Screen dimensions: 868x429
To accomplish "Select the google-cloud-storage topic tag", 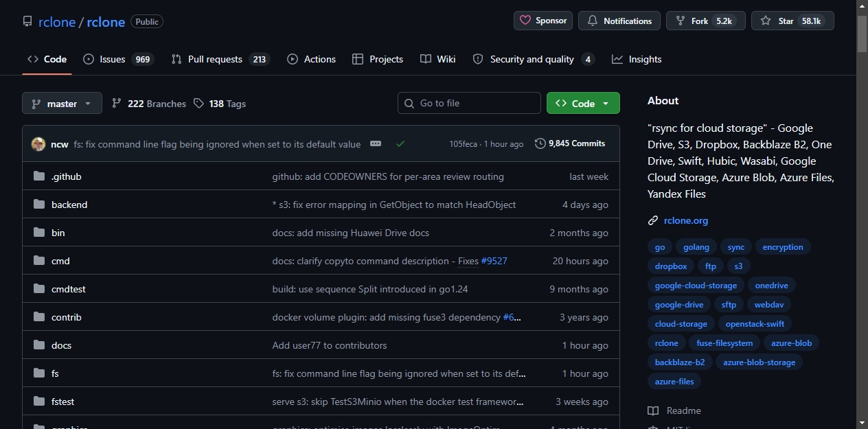I will coord(696,286).
